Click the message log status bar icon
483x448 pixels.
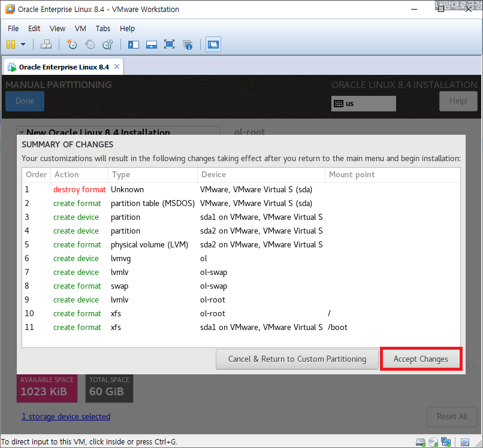tap(465, 443)
